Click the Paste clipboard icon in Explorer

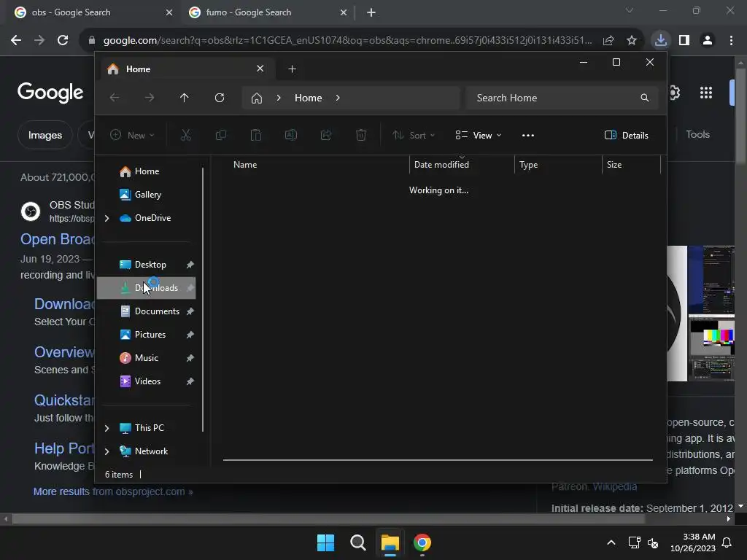pyautogui.click(x=256, y=135)
